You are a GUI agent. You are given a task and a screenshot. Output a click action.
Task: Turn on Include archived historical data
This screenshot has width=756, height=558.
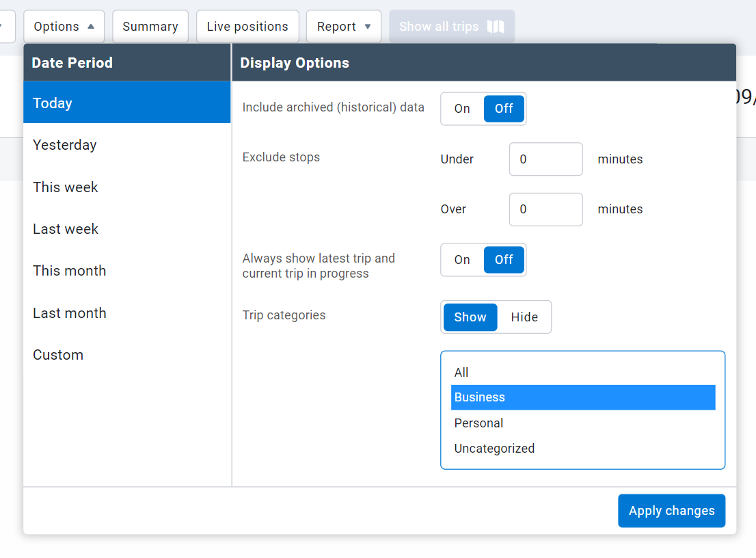(461, 108)
